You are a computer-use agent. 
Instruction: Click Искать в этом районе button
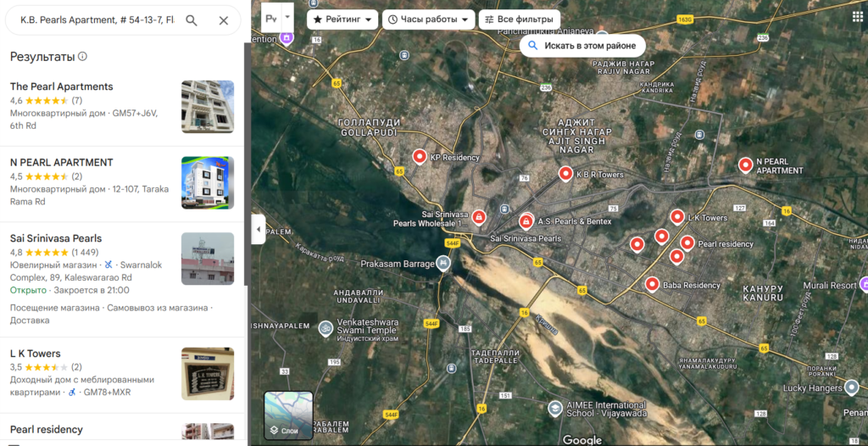click(581, 46)
